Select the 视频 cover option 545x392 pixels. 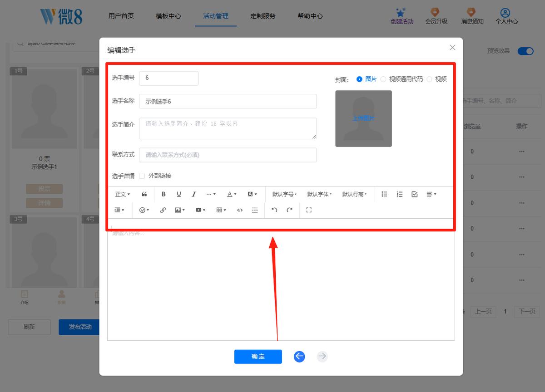click(436, 79)
